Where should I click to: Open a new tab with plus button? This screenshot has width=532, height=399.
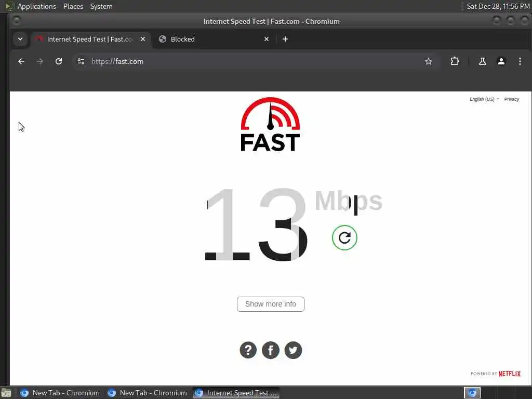pos(285,39)
